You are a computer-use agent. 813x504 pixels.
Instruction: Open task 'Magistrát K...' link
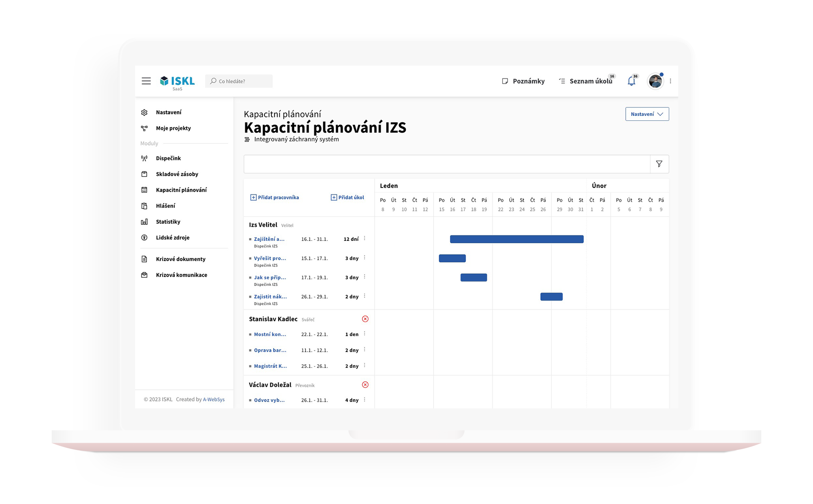[x=270, y=366]
